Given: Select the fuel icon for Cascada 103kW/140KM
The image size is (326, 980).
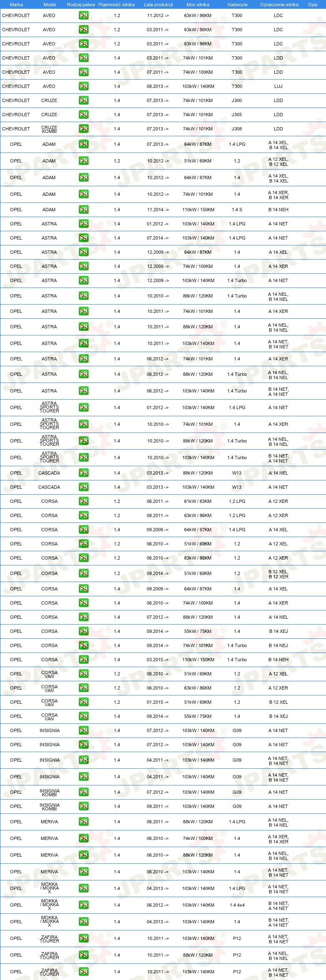Looking at the screenshot, I should (x=83, y=487).
